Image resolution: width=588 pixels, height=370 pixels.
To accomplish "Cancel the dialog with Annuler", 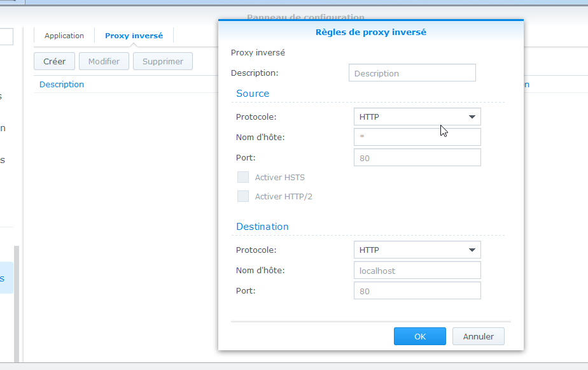I will 478,336.
